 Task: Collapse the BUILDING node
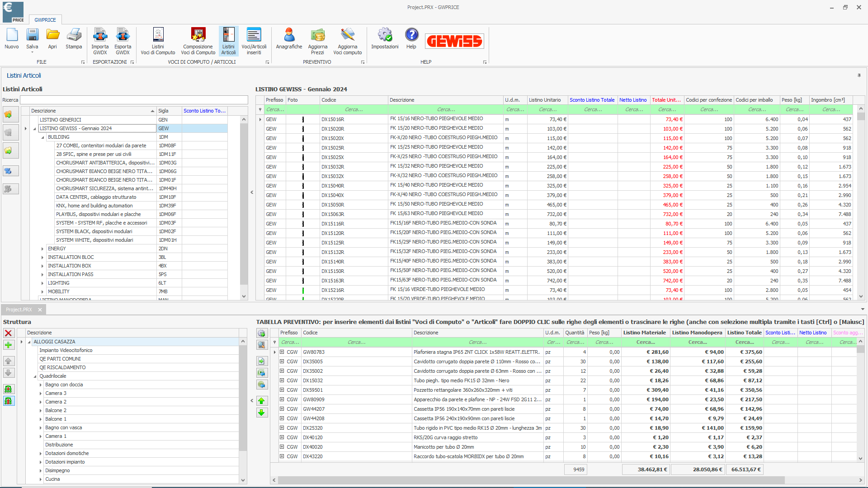click(42, 137)
